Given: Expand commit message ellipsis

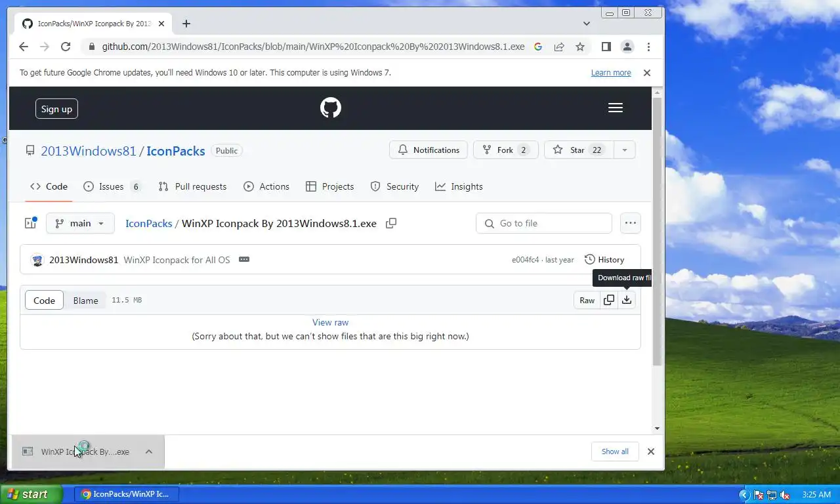Looking at the screenshot, I should pos(244,259).
